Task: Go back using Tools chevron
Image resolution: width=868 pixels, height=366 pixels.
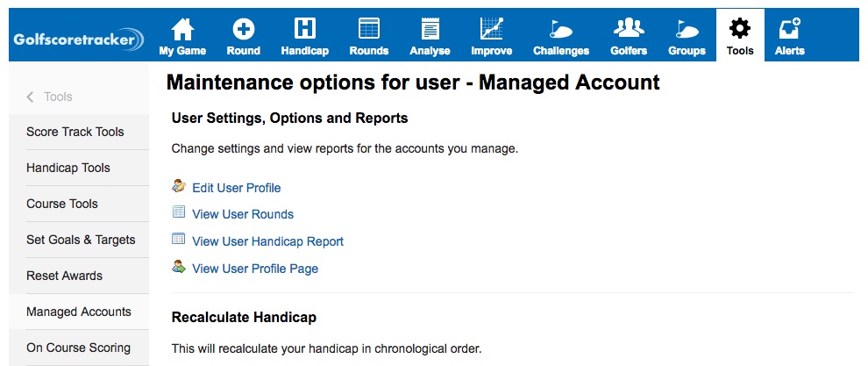Action: (32, 97)
